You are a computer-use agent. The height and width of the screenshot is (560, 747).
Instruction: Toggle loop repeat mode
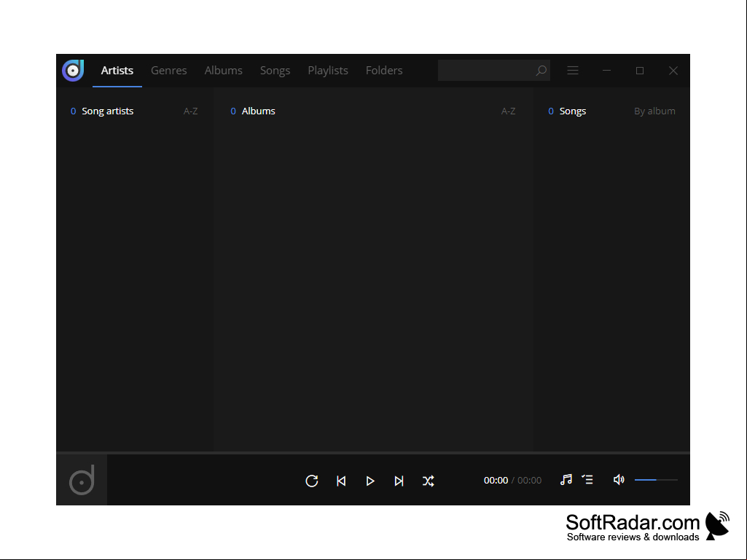point(312,481)
